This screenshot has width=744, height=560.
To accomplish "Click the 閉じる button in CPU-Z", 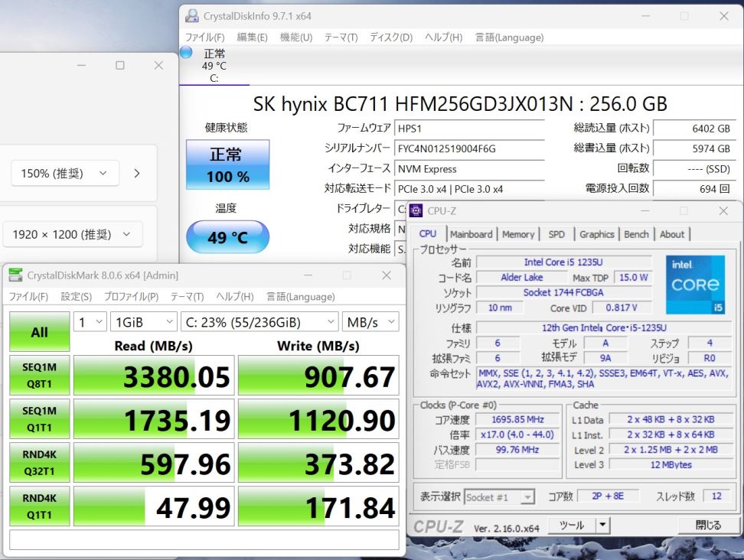I will tap(707, 525).
